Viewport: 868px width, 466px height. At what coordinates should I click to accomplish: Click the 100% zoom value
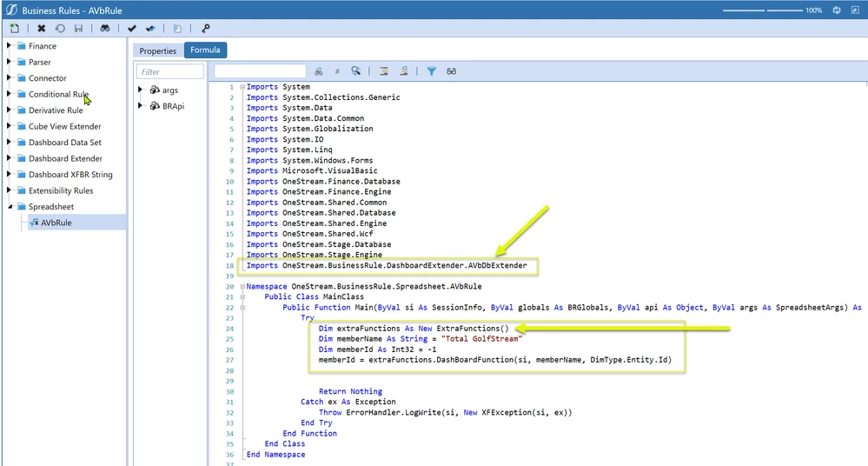[x=814, y=10]
